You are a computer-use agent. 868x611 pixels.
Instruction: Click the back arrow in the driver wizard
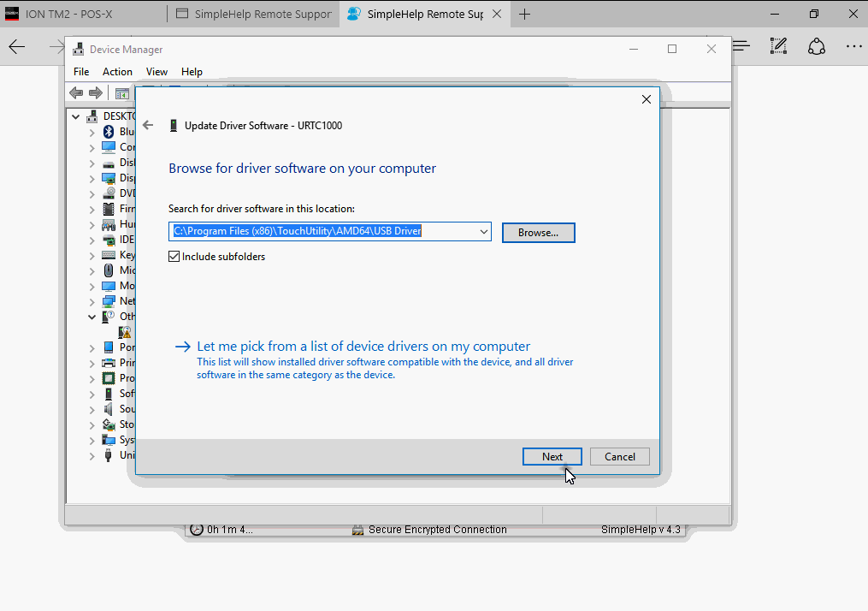point(148,125)
